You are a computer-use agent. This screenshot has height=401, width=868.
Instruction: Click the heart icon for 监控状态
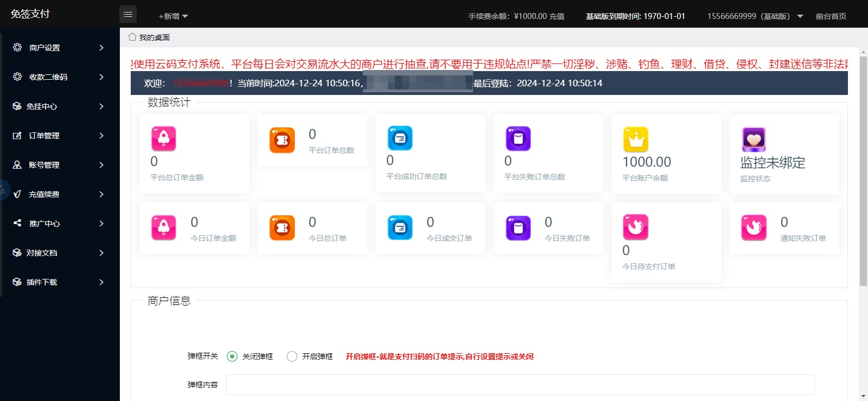point(754,140)
